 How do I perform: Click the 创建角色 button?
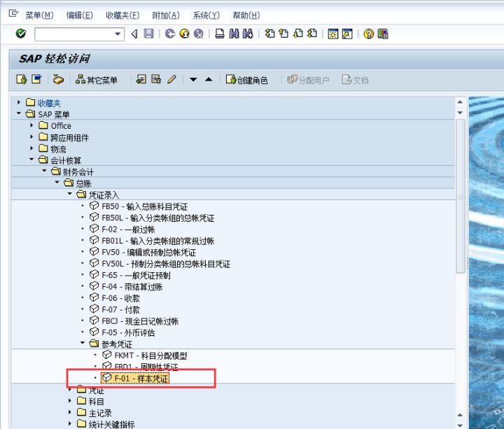click(247, 79)
